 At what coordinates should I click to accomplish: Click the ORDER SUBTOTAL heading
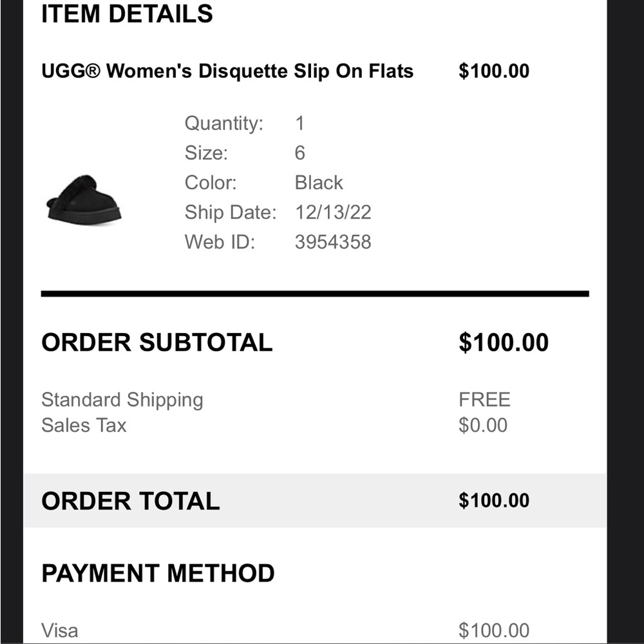point(157,343)
